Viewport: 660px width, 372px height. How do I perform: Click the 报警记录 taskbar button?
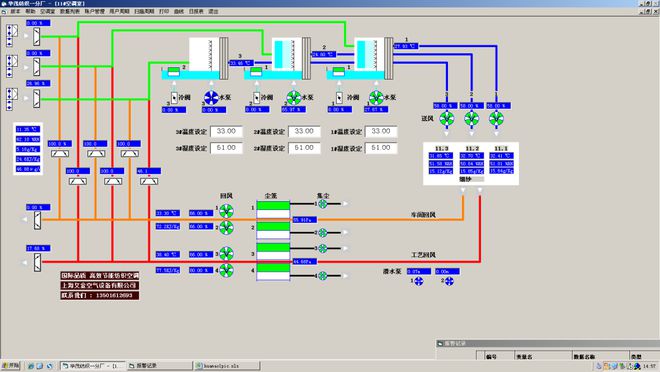pyautogui.click(x=160, y=366)
